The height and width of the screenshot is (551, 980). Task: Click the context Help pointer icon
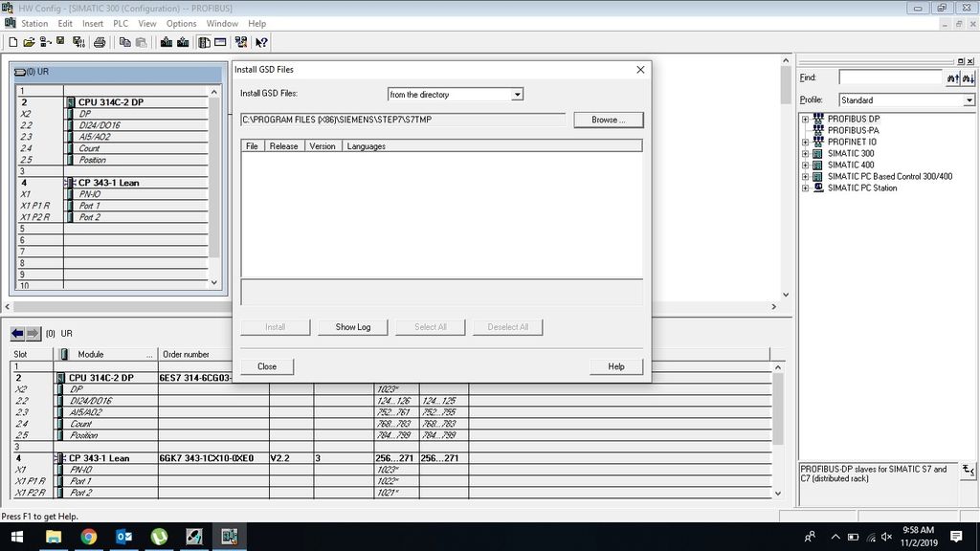click(261, 42)
